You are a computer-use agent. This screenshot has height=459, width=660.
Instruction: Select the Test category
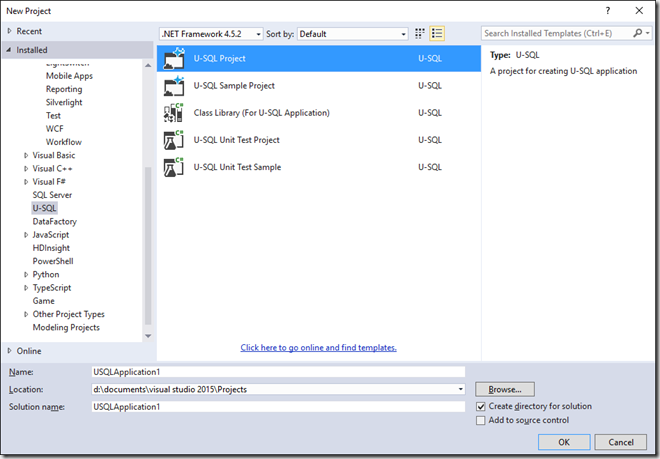pos(53,116)
